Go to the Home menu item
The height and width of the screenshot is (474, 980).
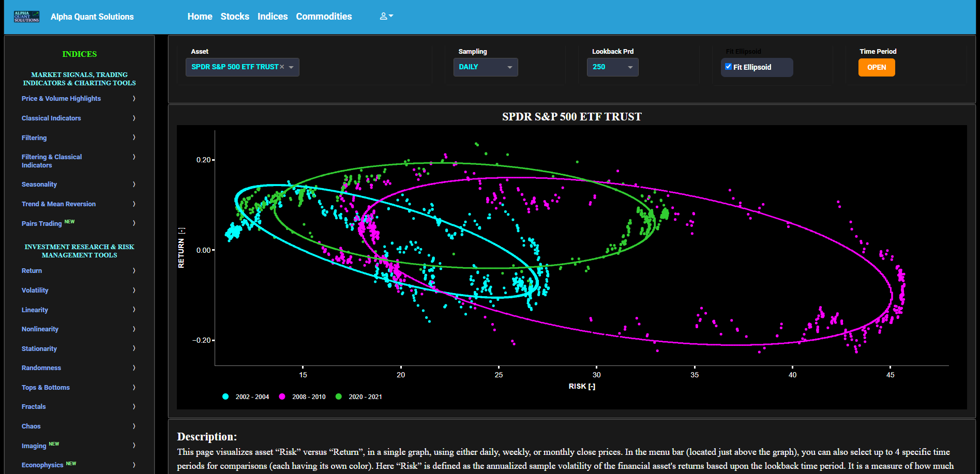click(200, 17)
